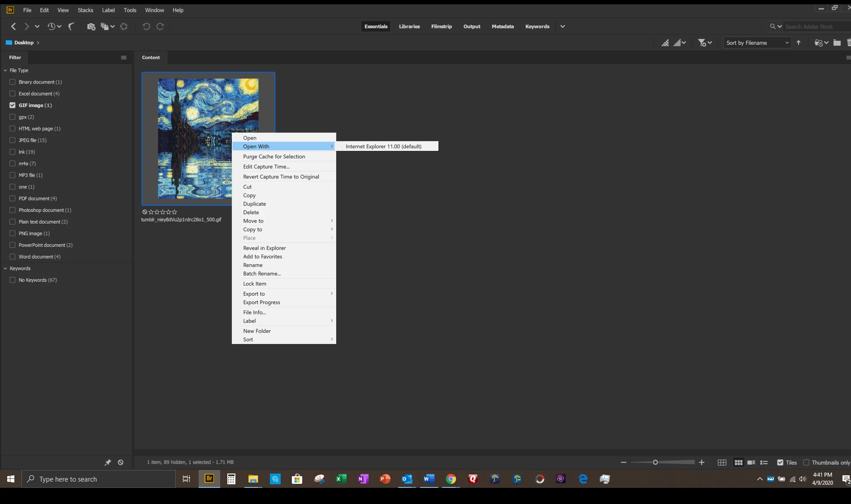
Task: Clear filter with the circle-slash icon
Action: pos(121,462)
